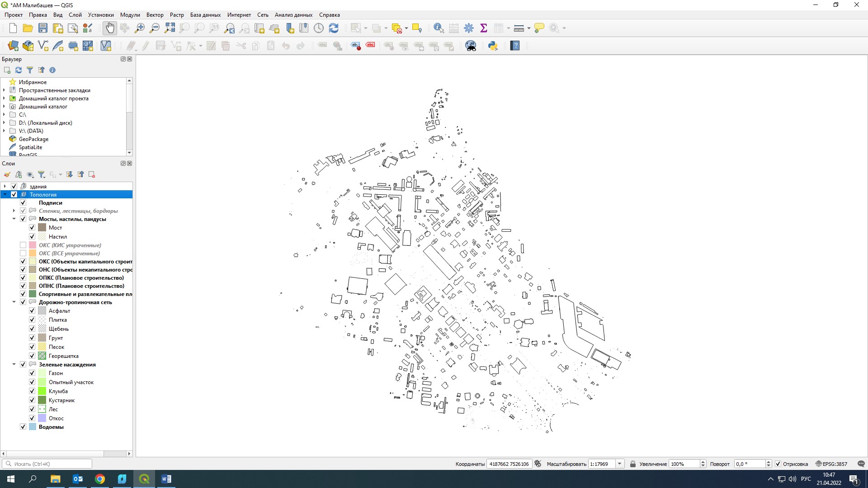Collapse the Зеленые насаждения group
Screen dimensions: 868x488
click(x=14, y=364)
